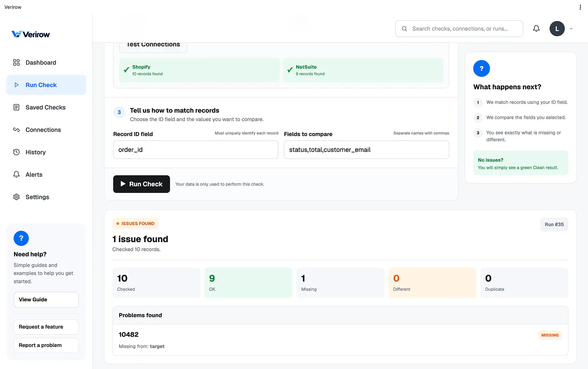Viewport: 588px width, 369px height.
Task: Click the user avatar L
Action: coord(557,29)
